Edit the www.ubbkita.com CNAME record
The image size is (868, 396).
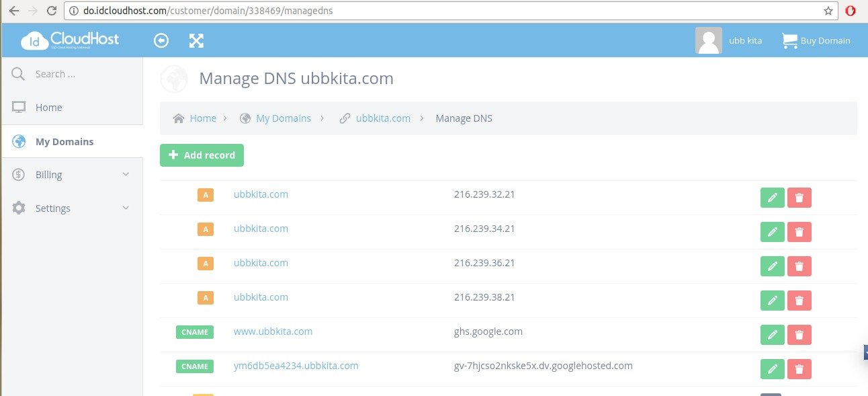coord(772,334)
